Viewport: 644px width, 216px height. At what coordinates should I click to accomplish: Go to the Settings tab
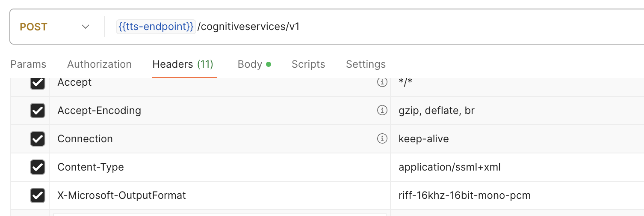(366, 64)
